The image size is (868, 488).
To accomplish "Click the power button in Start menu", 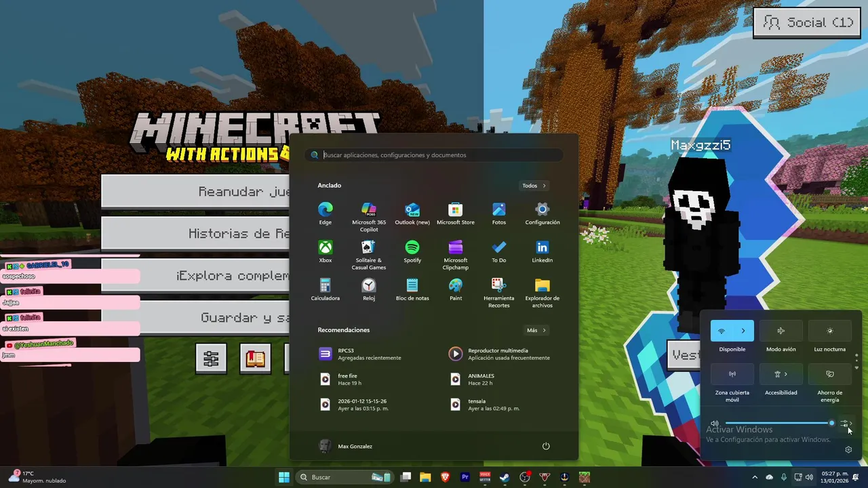I will (x=546, y=446).
